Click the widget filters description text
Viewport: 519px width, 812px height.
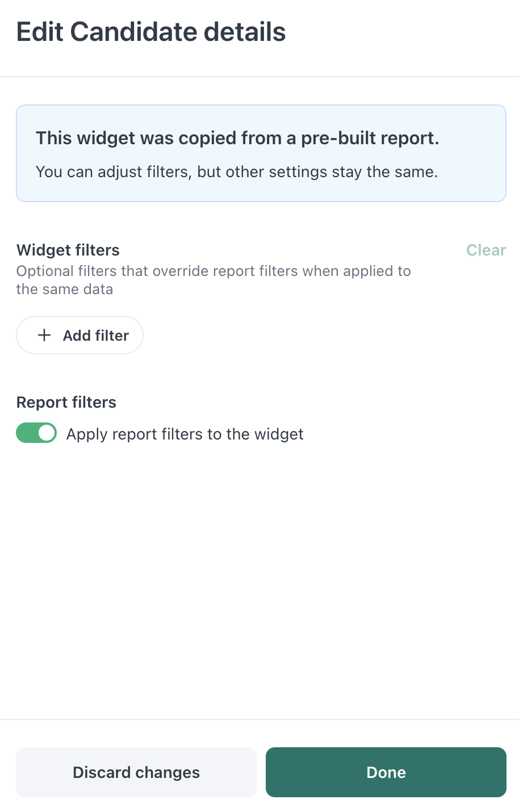[x=214, y=279]
